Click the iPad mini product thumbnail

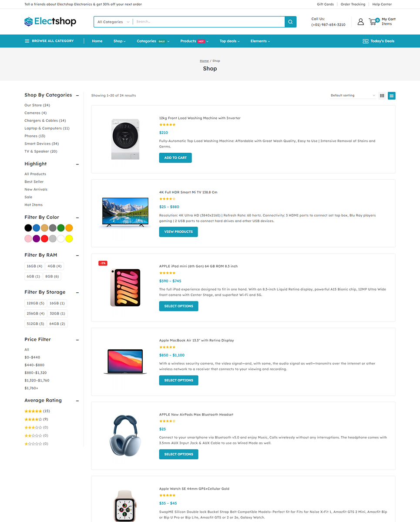click(x=125, y=288)
